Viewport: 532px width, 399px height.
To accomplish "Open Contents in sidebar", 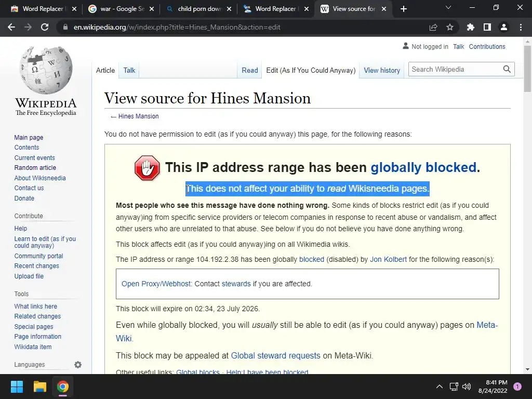I will (26, 147).
